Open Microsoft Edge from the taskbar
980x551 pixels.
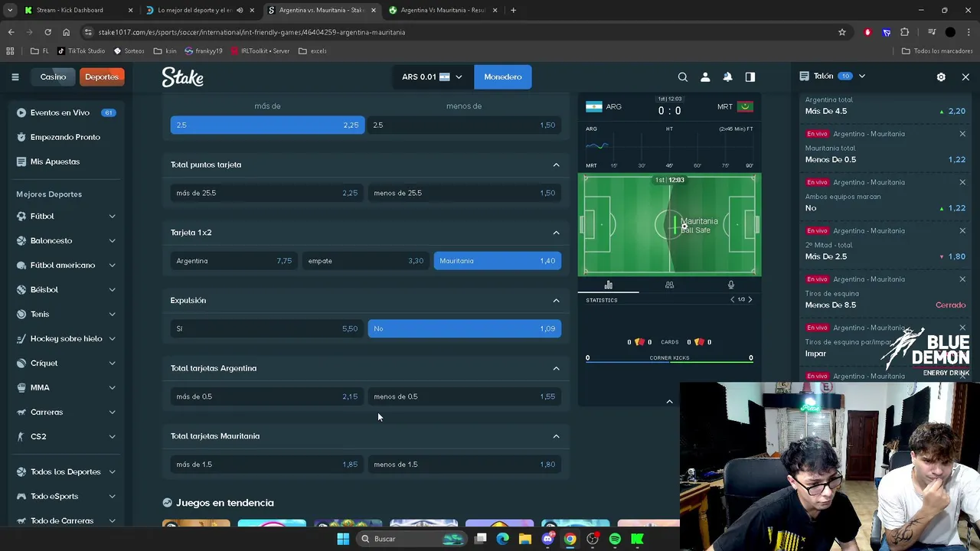coord(502,539)
